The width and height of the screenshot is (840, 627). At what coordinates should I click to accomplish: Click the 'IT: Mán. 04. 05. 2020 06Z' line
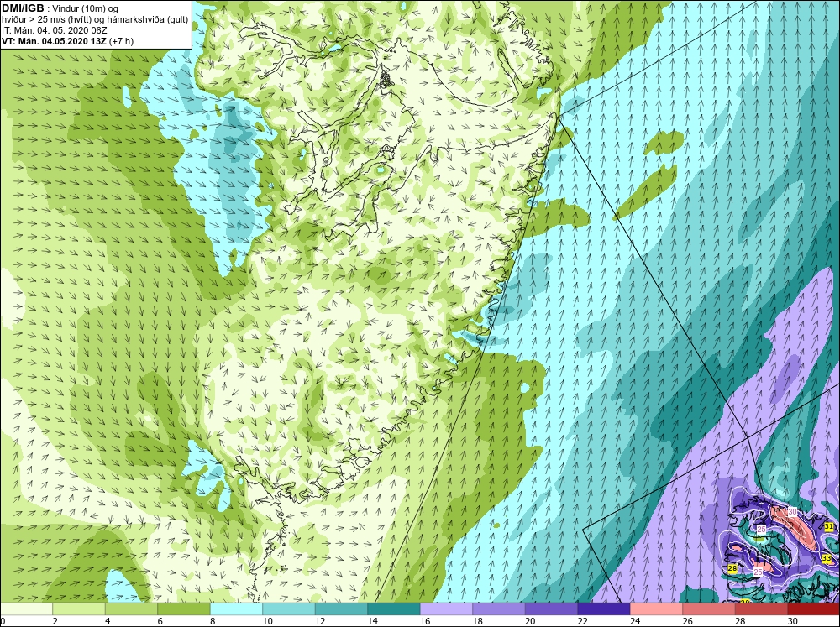pyautogui.click(x=54, y=30)
